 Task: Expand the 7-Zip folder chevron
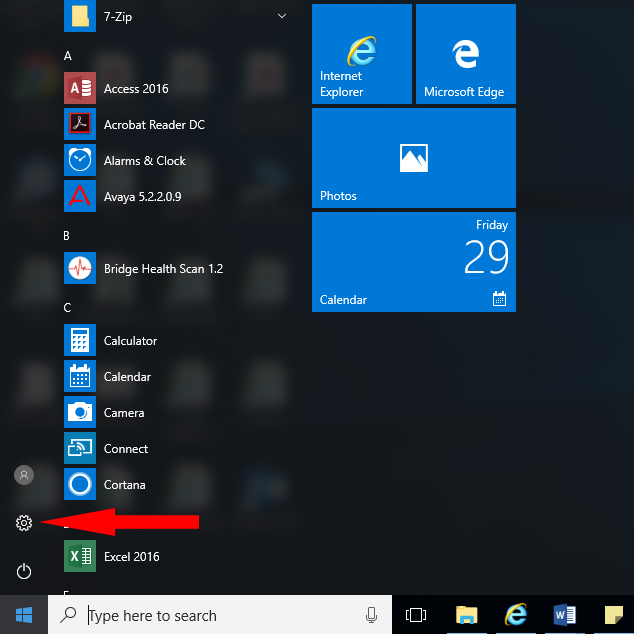tap(282, 16)
